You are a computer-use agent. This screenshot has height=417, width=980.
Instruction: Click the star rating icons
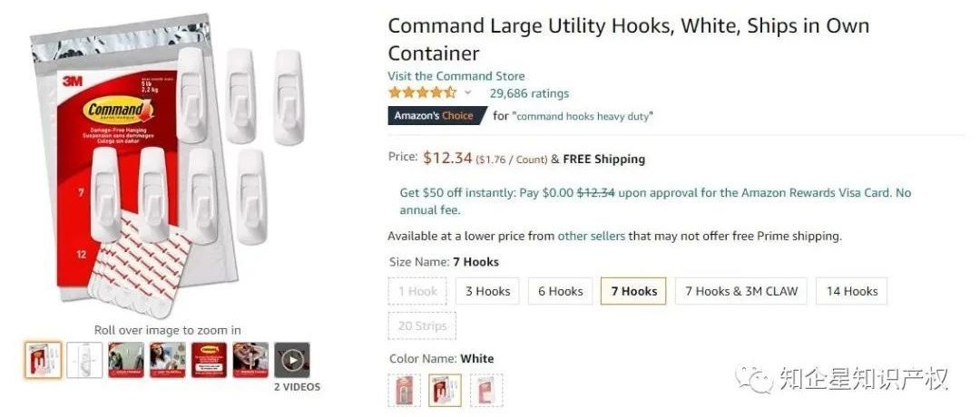pyautogui.click(x=422, y=92)
